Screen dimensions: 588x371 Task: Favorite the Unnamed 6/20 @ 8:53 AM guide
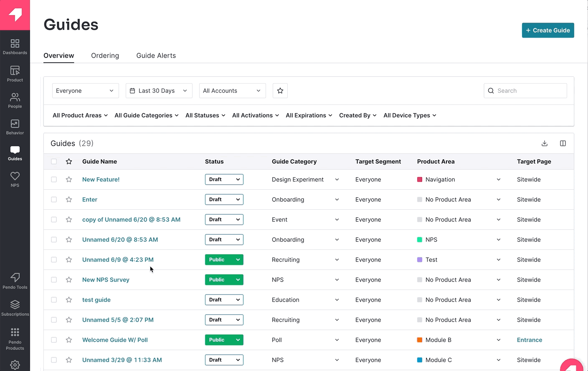point(69,240)
